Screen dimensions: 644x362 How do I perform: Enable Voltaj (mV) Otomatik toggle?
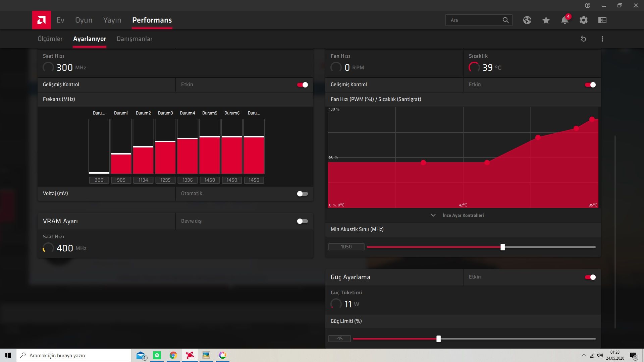302,194
